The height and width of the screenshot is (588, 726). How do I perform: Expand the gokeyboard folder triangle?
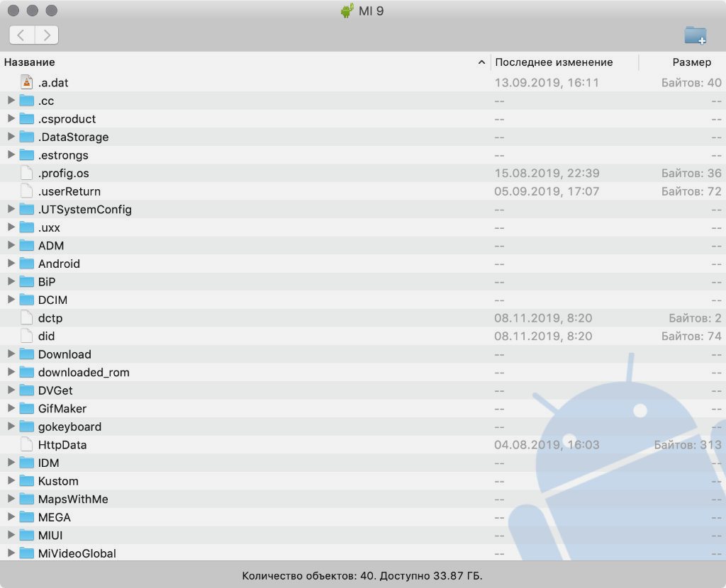click(x=11, y=426)
